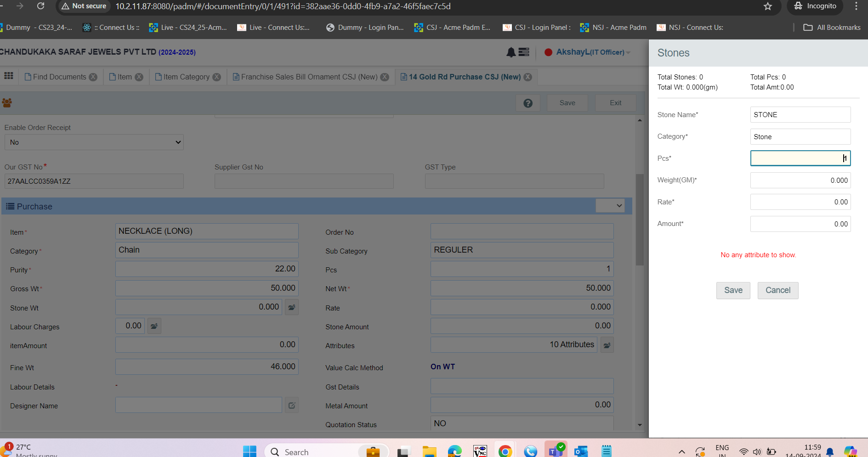Click the Stones Category field
868x457 pixels.
click(800, 137)
